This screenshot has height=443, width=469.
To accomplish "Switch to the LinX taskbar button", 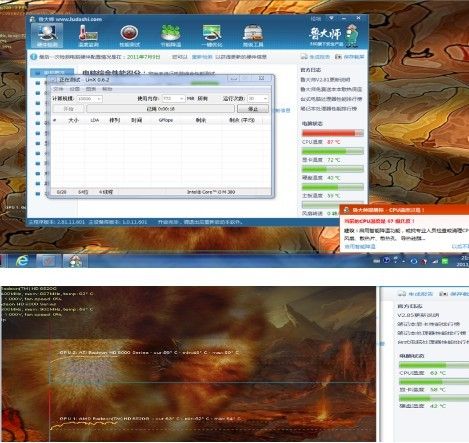I will click(49, 261).
